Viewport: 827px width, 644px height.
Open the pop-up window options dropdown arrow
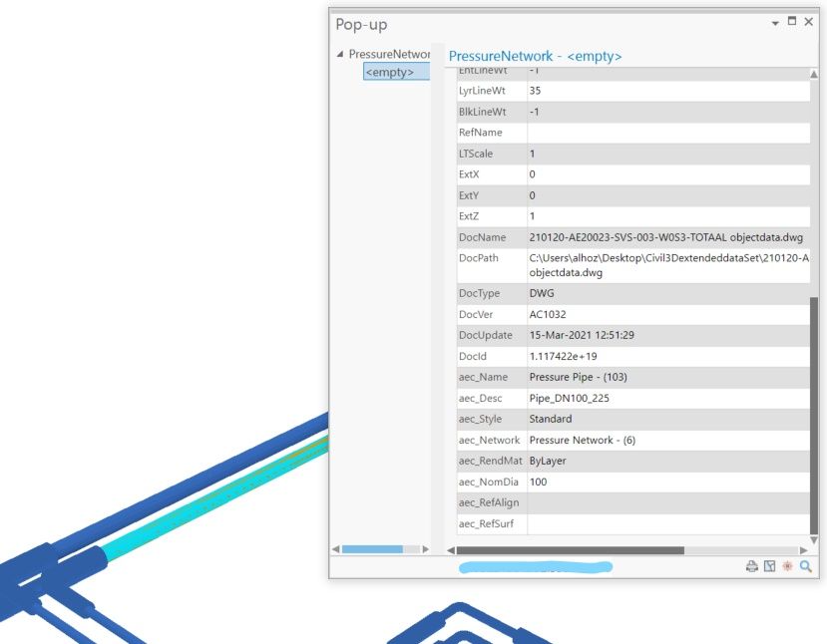coord(775,23)
